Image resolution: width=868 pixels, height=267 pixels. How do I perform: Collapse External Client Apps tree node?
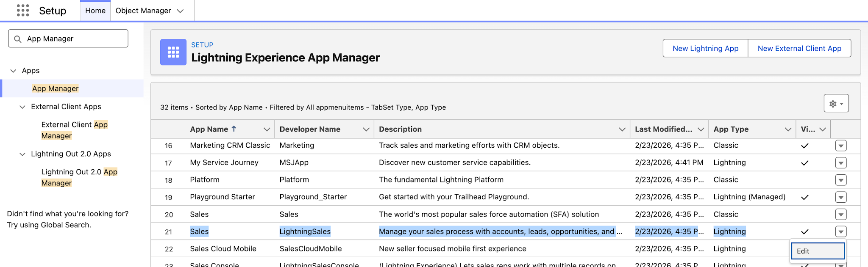22,107
